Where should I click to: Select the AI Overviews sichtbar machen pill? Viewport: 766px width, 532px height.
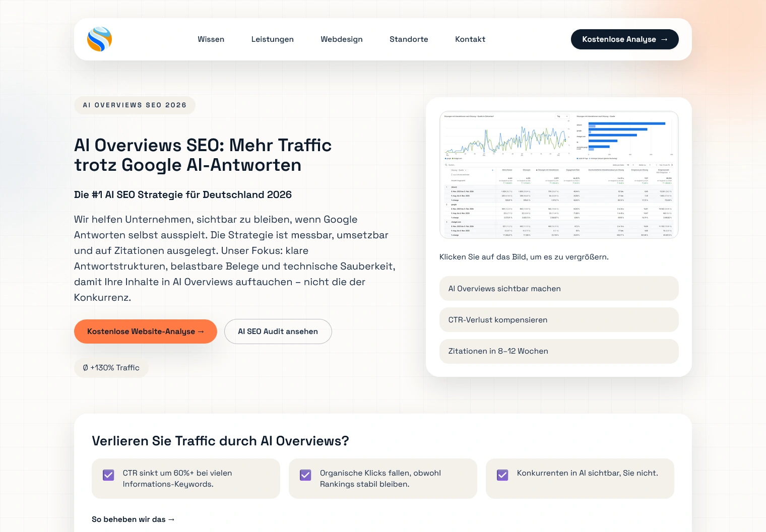(558, 289)
